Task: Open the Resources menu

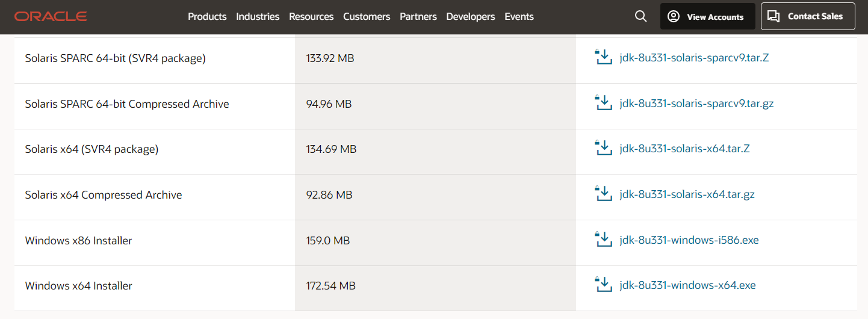Action: (311, 16)
